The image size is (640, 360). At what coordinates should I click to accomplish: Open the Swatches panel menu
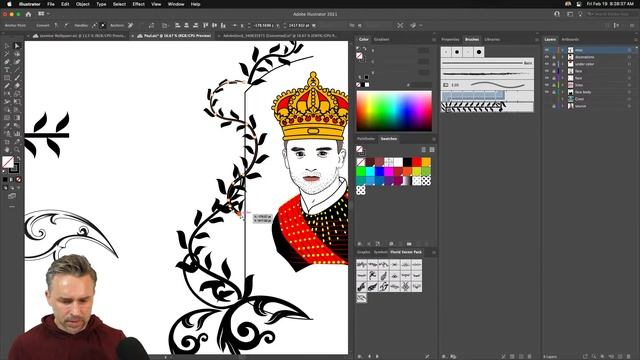click(x=433, y=139)
